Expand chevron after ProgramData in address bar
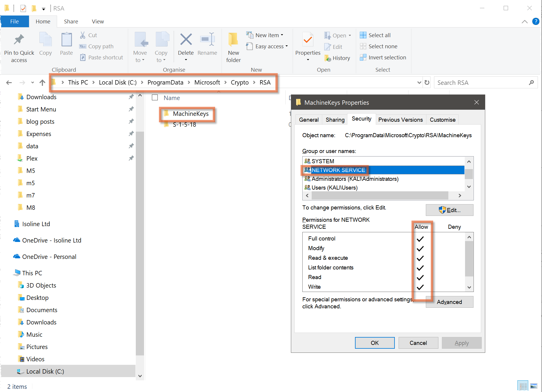This screenshot has height=392, width=542. (189, 82)
